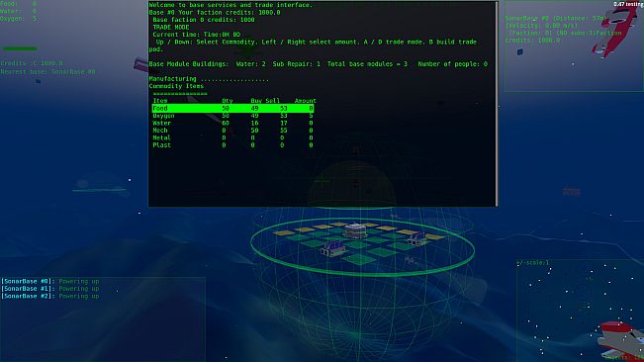644x362 pixels.
Task: Click the Manufacturing dotted line heading
Action: (x=209, y=79)
